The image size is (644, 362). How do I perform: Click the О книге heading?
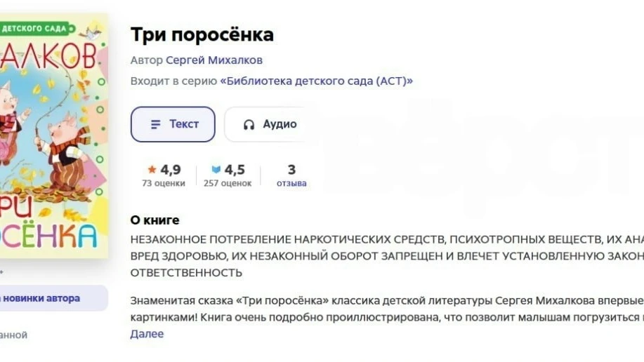click(155, 220)
